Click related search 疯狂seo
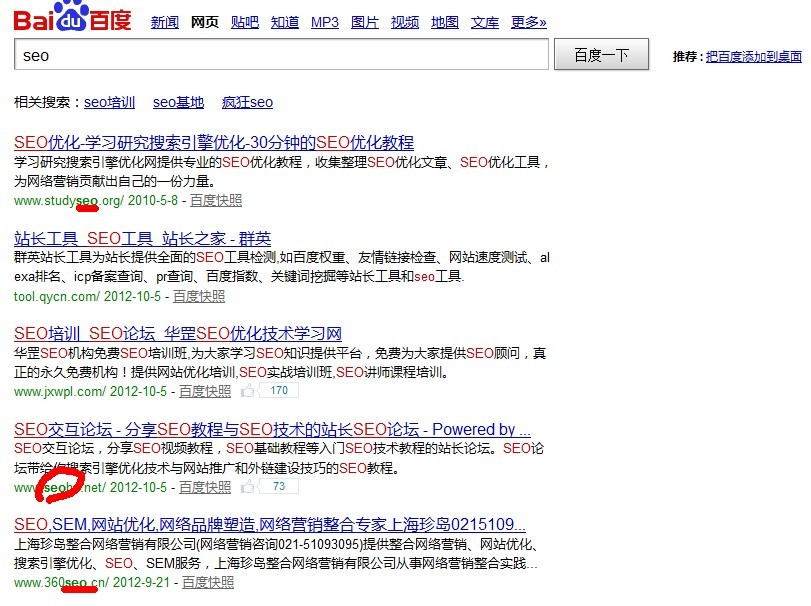This screenshot has width=811, height=606. pyautogui.click(x=247, y=102)
